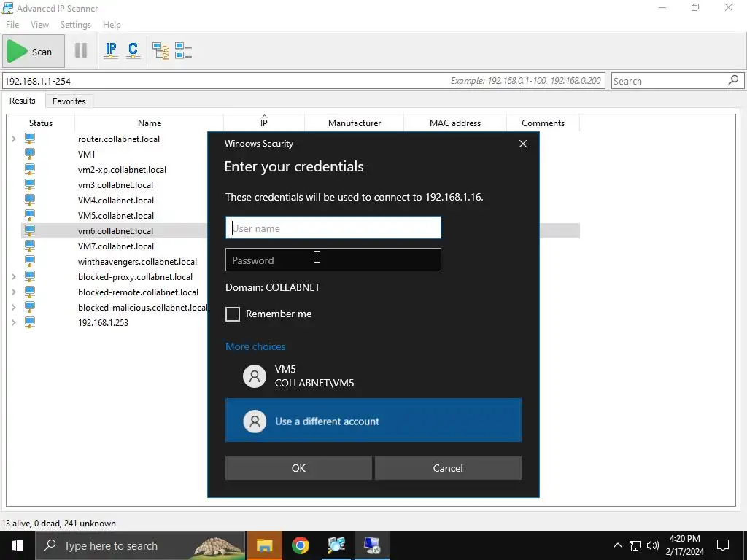Open the Windows Start menu

tap(18, 545)
